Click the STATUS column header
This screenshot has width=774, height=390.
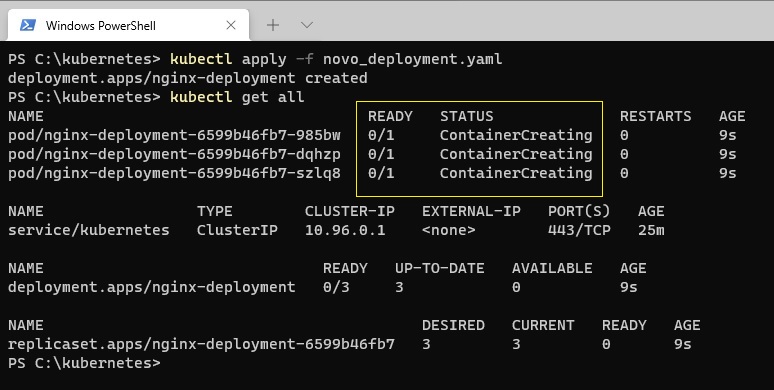click(466, 117)
